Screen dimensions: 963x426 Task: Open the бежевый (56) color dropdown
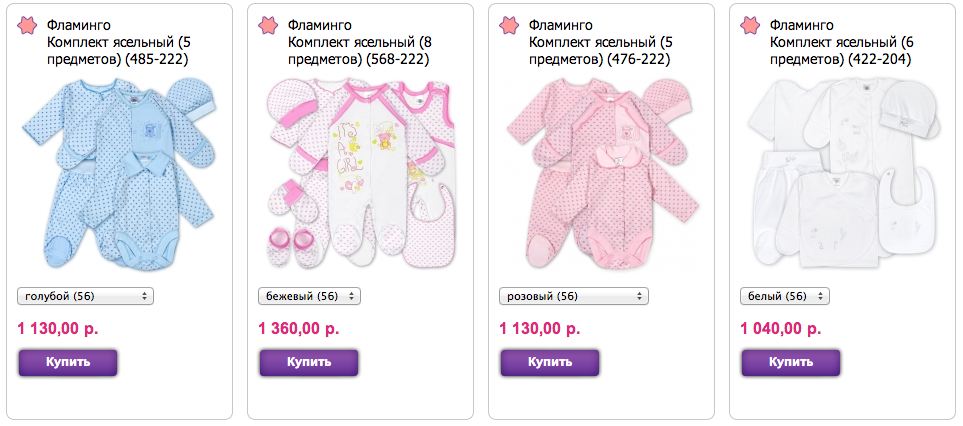(310, 296)
